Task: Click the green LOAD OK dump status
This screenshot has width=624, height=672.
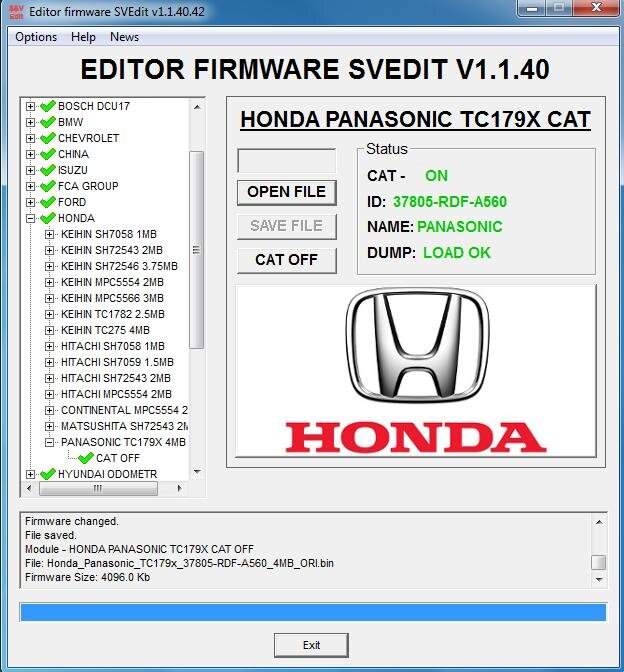Action: tap(457, 253)
